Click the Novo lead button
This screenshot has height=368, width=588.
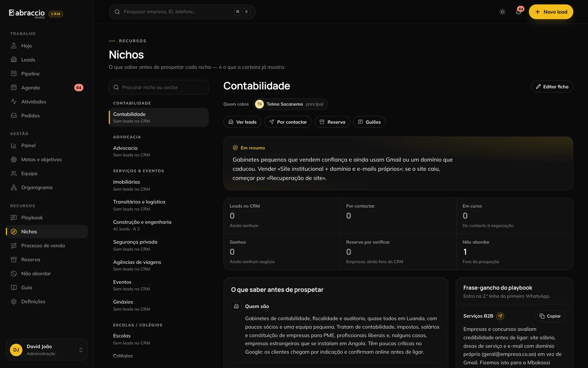(x=551, y=12)
